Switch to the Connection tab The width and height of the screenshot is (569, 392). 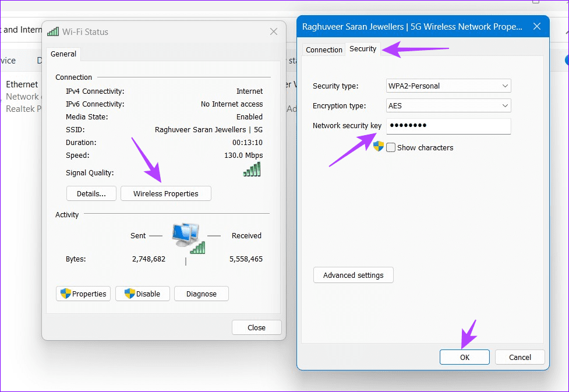click(323, 50)
